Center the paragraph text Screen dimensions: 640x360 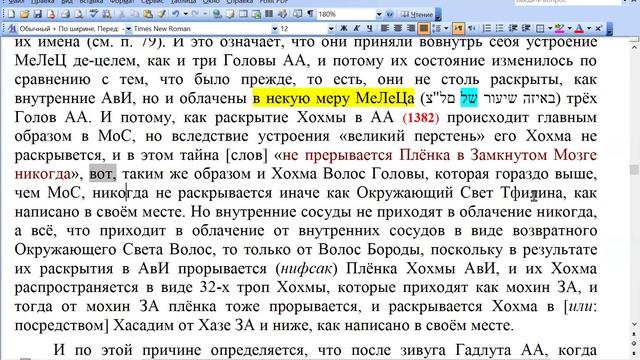click(x=398, y=28)
